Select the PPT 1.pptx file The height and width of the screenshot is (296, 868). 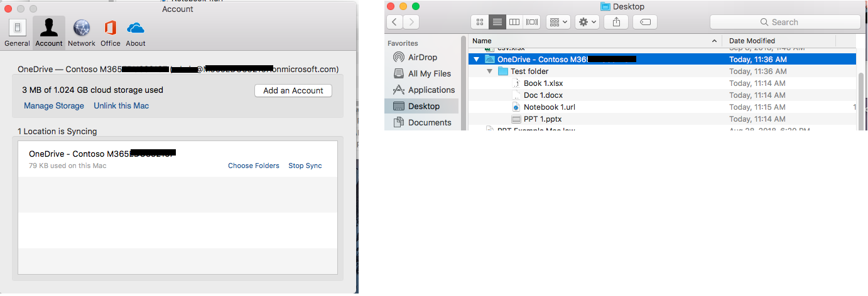[662, 119]
